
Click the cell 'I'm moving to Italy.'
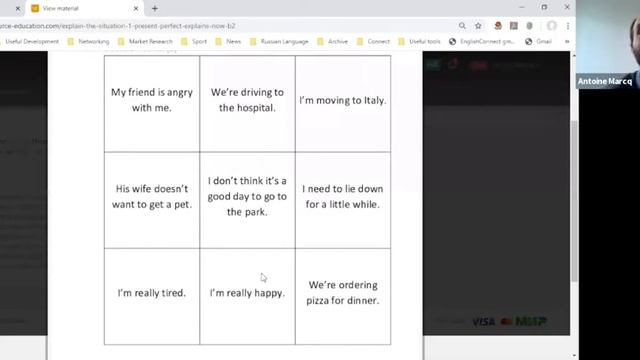point(343,104)
